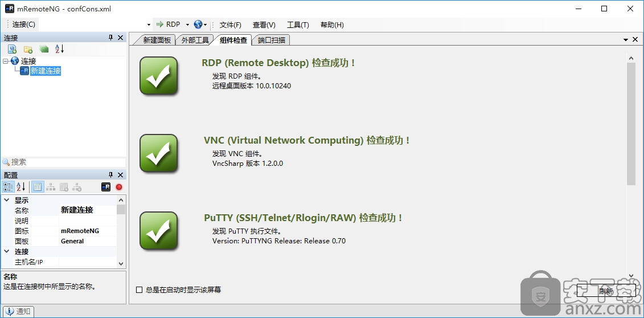Click the new folder icon in Connections toolbar
The image size is (644, 318).
(28, 50)
